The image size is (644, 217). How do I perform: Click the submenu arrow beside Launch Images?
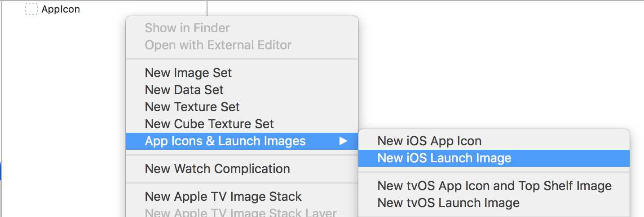[x=343, y=141]
